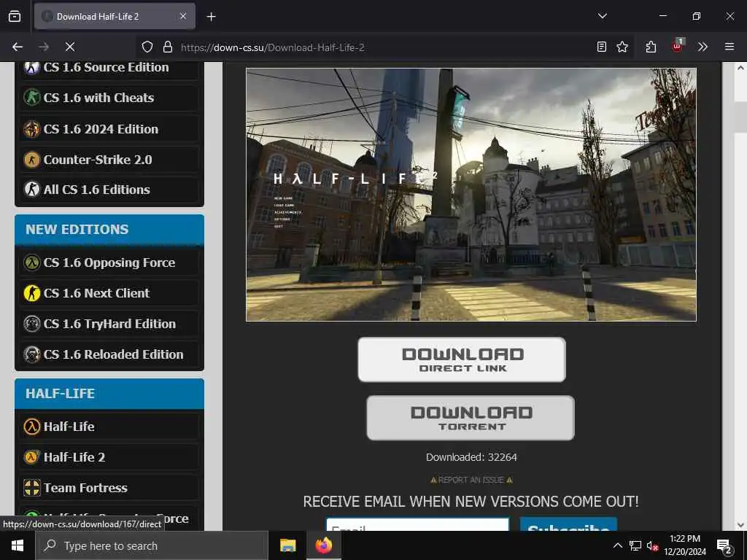Viewport: 747px width, 560px height.
Task: Close the Download Half-Life 2 tab
Action: (183, 17)
